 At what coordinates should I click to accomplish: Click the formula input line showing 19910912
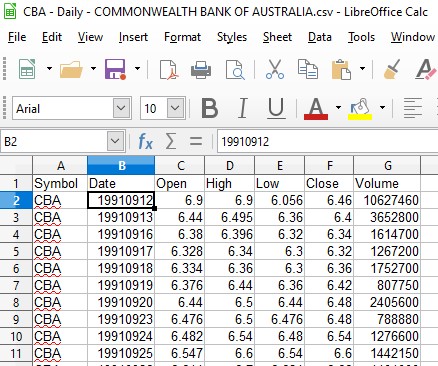click(x=327, y=141)
